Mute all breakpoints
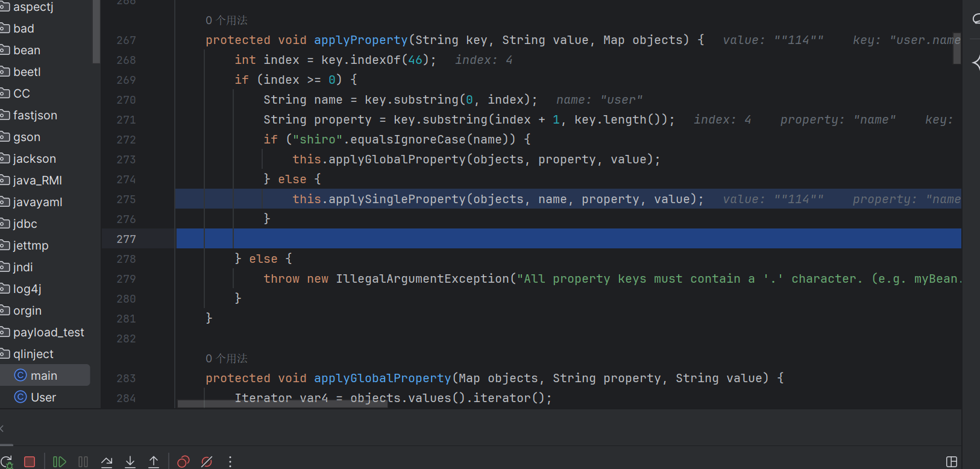This screenshot has width=980, height=469. 207,462
